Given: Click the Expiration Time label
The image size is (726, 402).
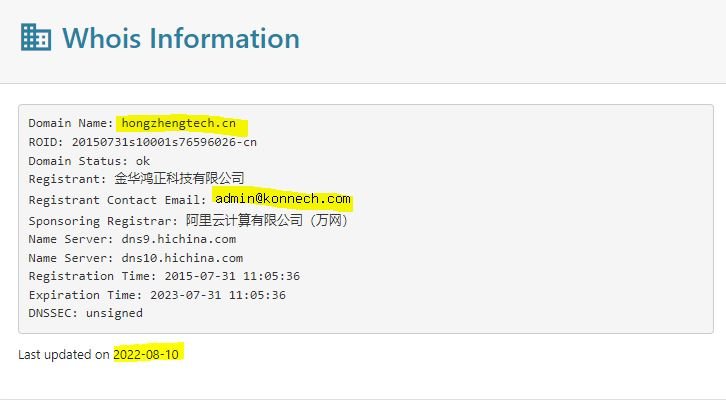Looking at the screenshot, I should (x=86, y=295).
